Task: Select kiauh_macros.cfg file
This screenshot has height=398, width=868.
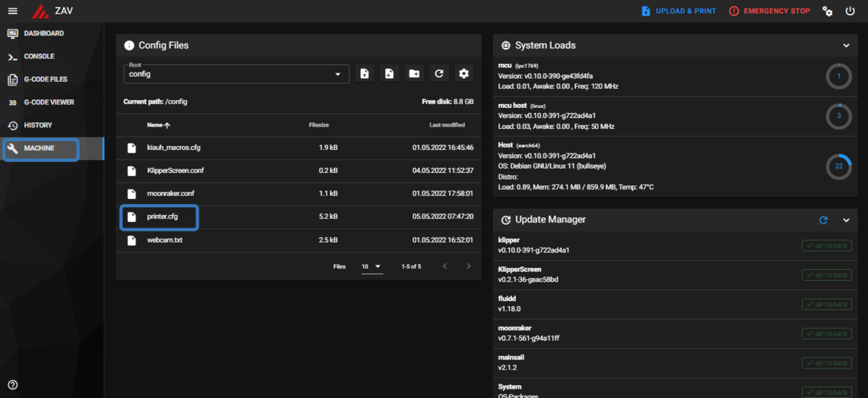Action: tap(299, 148)
